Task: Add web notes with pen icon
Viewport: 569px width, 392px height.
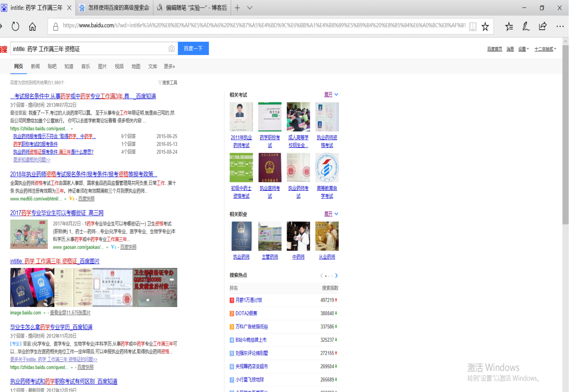Action: [x=526, y=26]
